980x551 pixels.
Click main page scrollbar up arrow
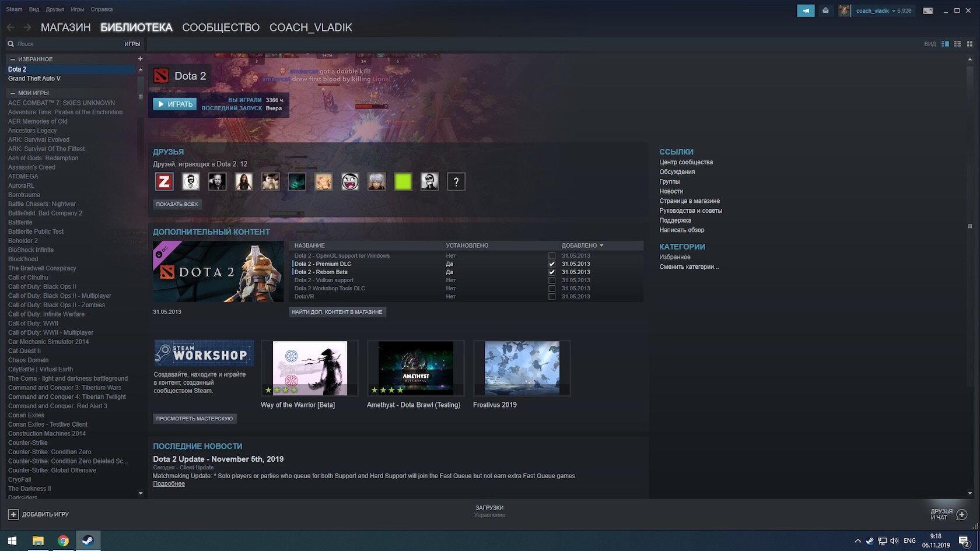pyautogui.click(x=970, y=59)
